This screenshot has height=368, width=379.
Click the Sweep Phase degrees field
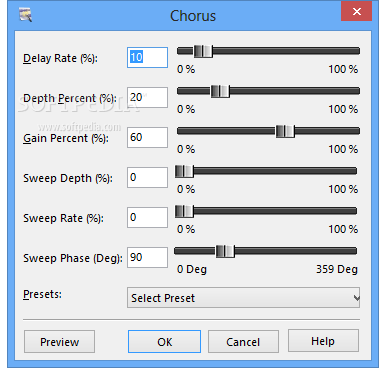[x=147, y=257]
